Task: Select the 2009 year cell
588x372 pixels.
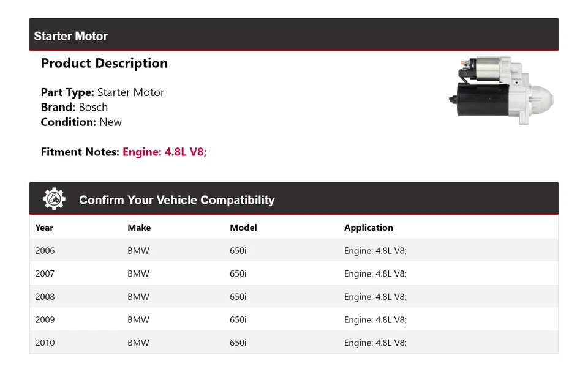Action: click(45, 319)
